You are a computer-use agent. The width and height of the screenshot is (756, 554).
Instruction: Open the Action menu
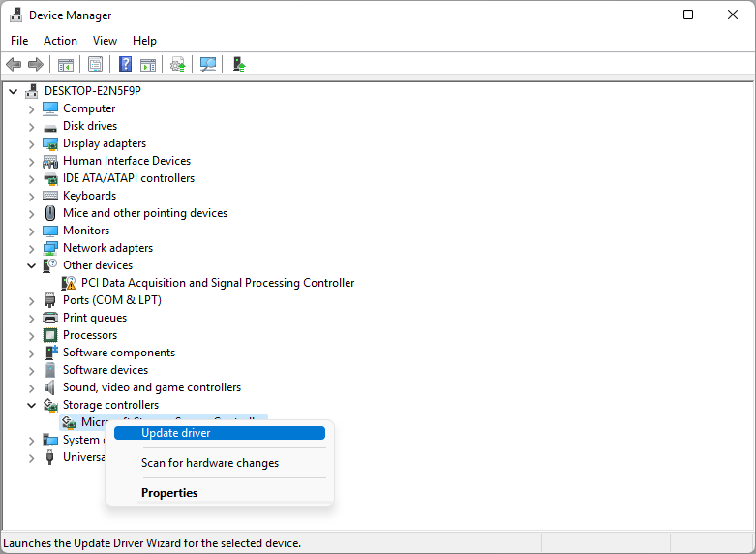(x=60, y=41)
